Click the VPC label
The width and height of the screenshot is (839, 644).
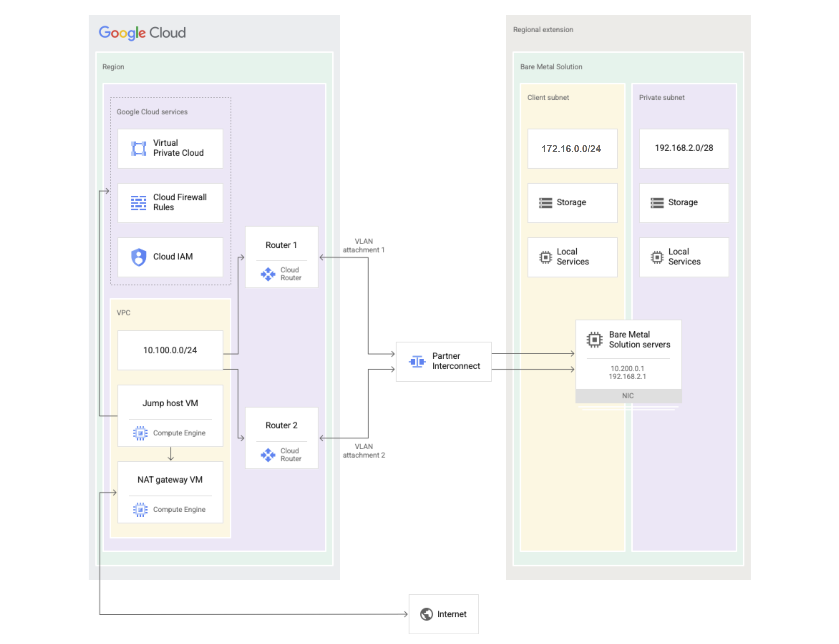(x=123, y=313)
